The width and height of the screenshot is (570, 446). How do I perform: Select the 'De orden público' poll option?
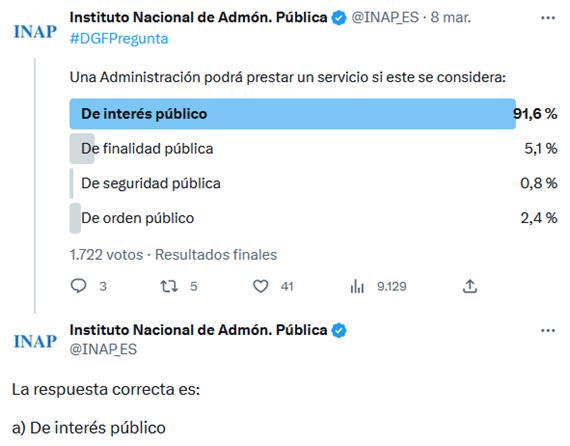313,218
